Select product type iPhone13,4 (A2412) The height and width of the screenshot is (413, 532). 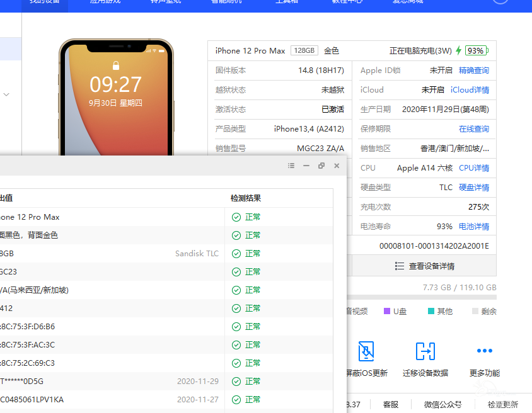(309, 129)
